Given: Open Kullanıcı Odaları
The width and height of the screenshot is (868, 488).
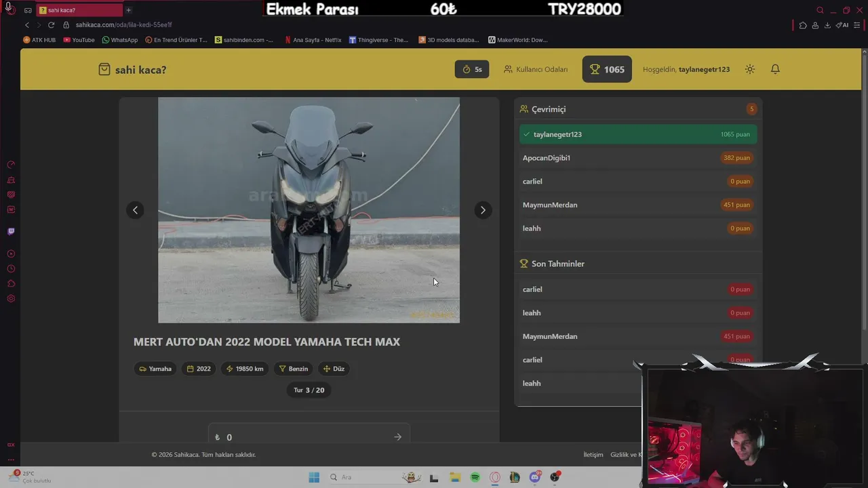Looking at the screenshot, I should click(x=536, y=69).
